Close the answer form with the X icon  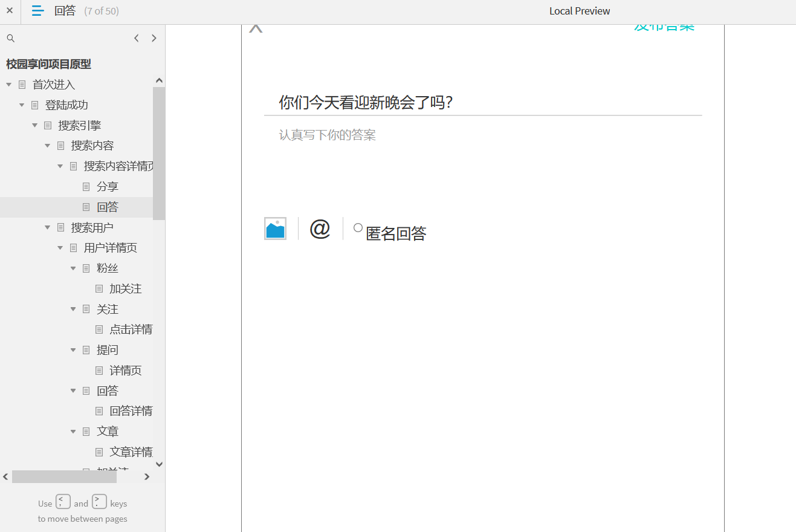pos(256,28)
